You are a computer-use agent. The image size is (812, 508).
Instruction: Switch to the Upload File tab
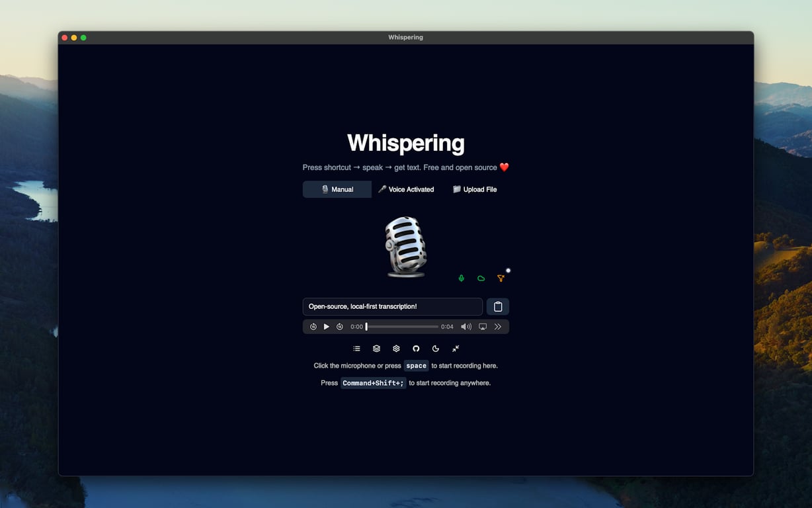(x=473, y=189)
